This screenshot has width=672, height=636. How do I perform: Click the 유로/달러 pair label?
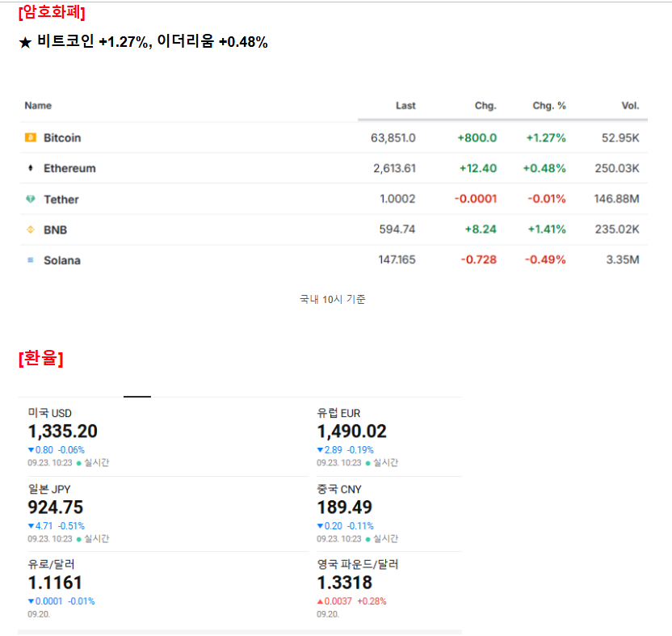pos(52,564)
